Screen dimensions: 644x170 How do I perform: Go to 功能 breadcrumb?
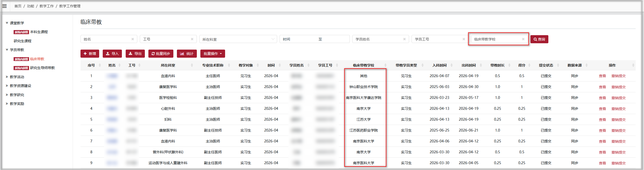coord(30,6)
